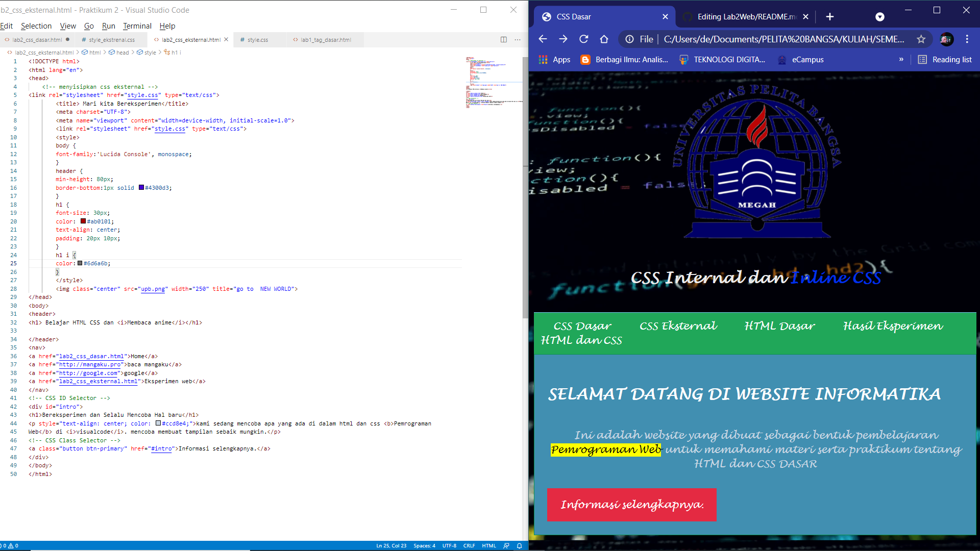Open the Apps shortcut on the bookmarks bar

tap(555, 59)
